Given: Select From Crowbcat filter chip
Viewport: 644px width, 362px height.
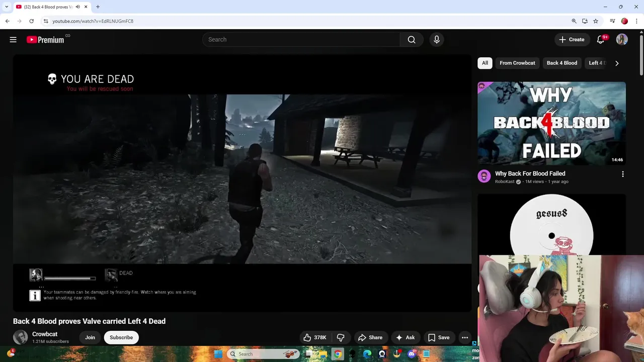Looking at the screenshot, I should (x=517, y=63).
